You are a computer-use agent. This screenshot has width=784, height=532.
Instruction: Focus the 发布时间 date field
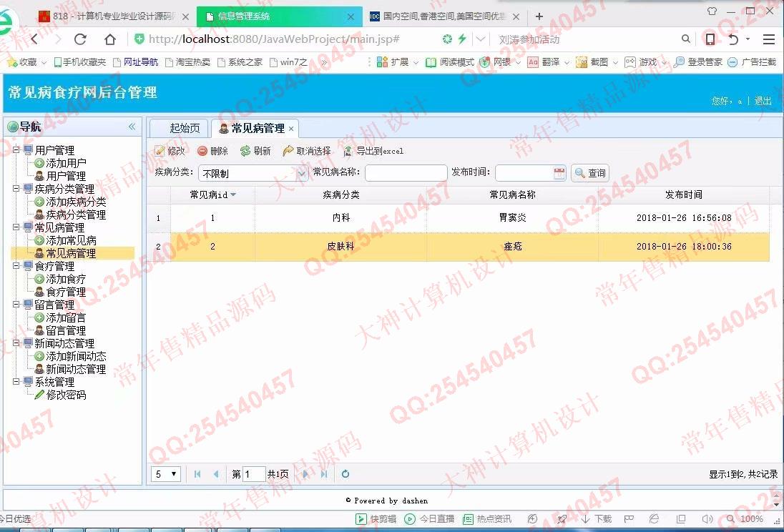[524, 173]
